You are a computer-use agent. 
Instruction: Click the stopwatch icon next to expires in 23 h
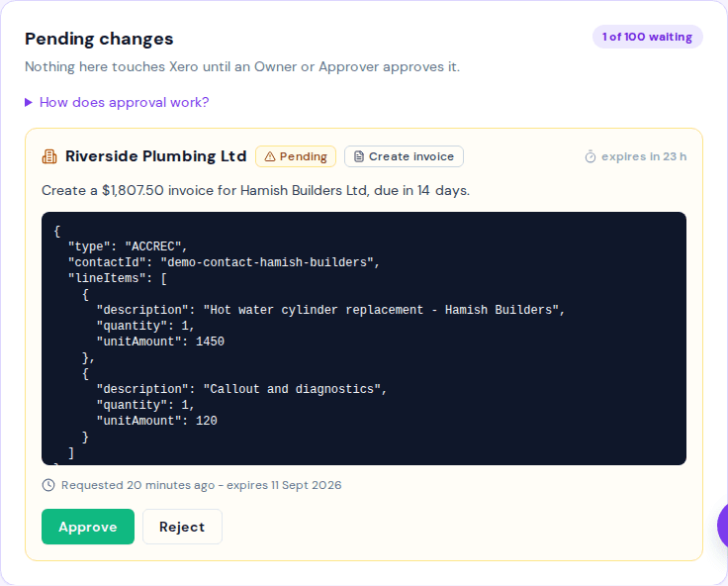click(x=591, y=156)
